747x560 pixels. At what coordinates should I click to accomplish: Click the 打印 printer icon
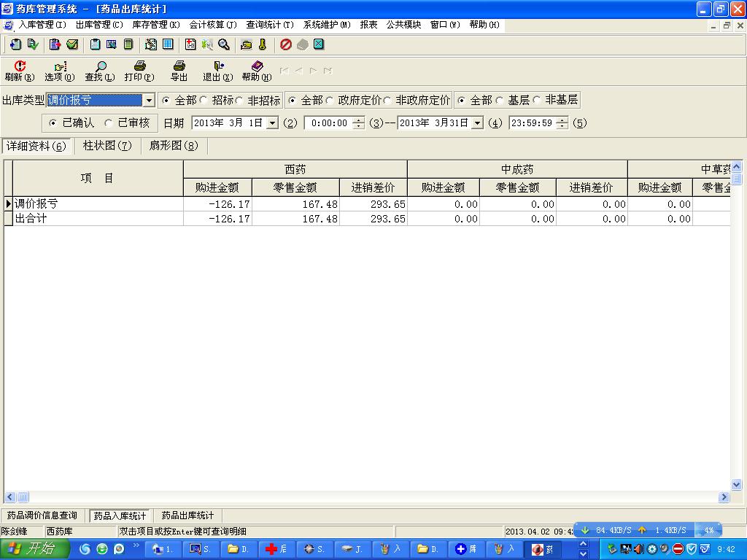pos(139,66)
